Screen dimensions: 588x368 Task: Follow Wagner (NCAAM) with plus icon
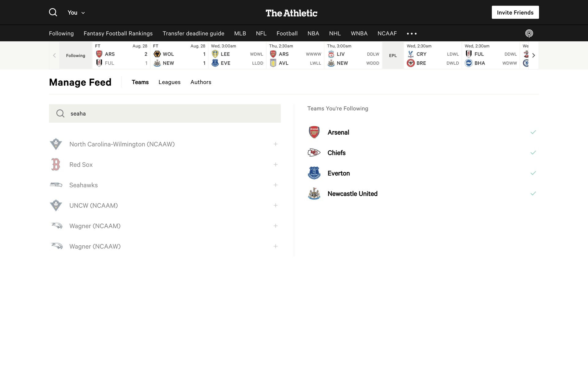click(276, 226)
